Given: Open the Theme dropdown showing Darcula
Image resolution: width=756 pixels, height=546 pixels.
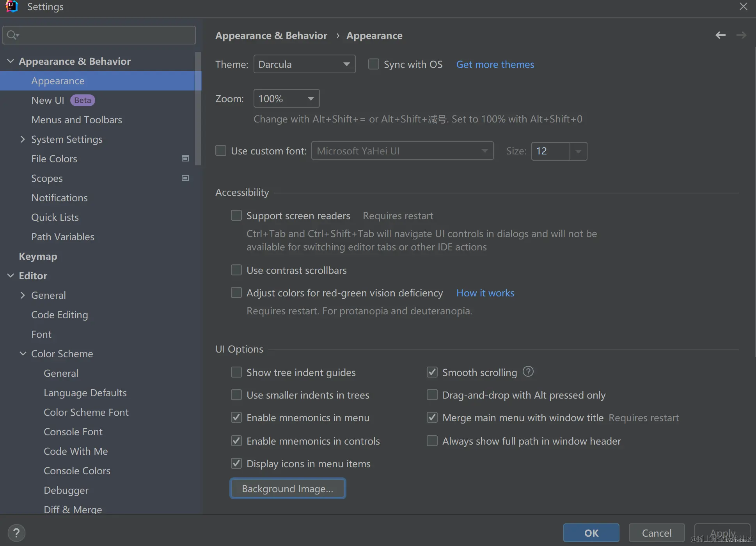Looking at the screenshot, I should click(x=304, y=64).
